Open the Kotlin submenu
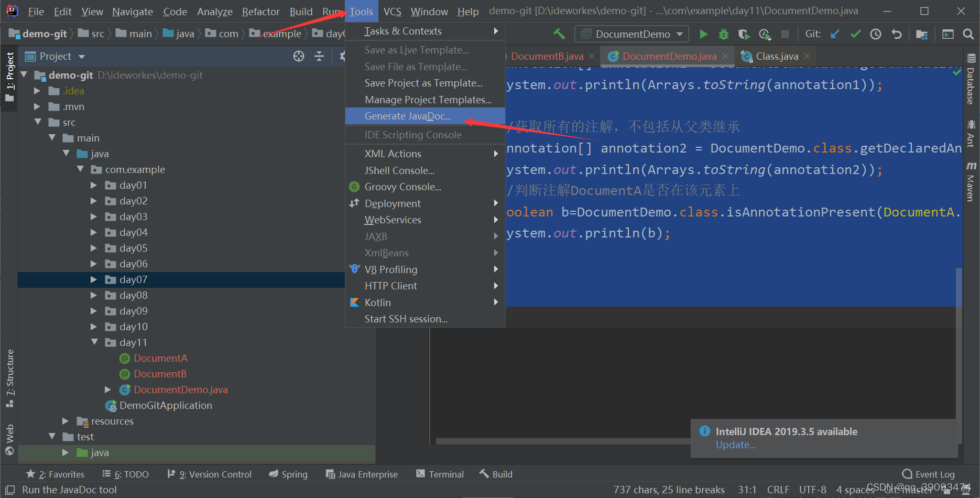Viewport: 980px width, 498px height. click(425, 302)
